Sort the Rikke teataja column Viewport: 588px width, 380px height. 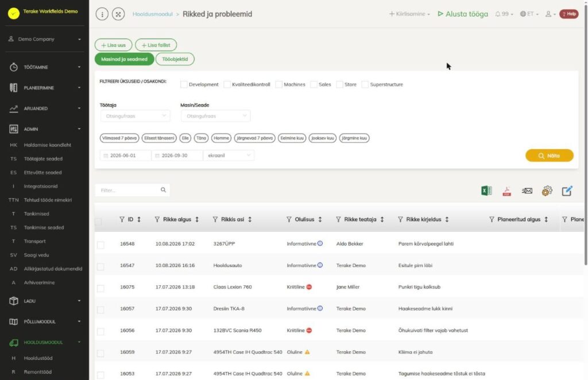(382, 219)
